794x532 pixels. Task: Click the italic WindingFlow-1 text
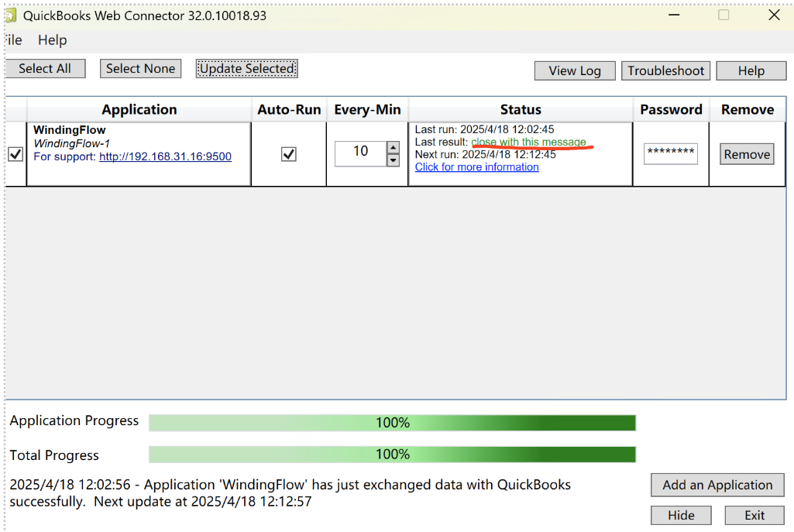click(x=71, y=143)
